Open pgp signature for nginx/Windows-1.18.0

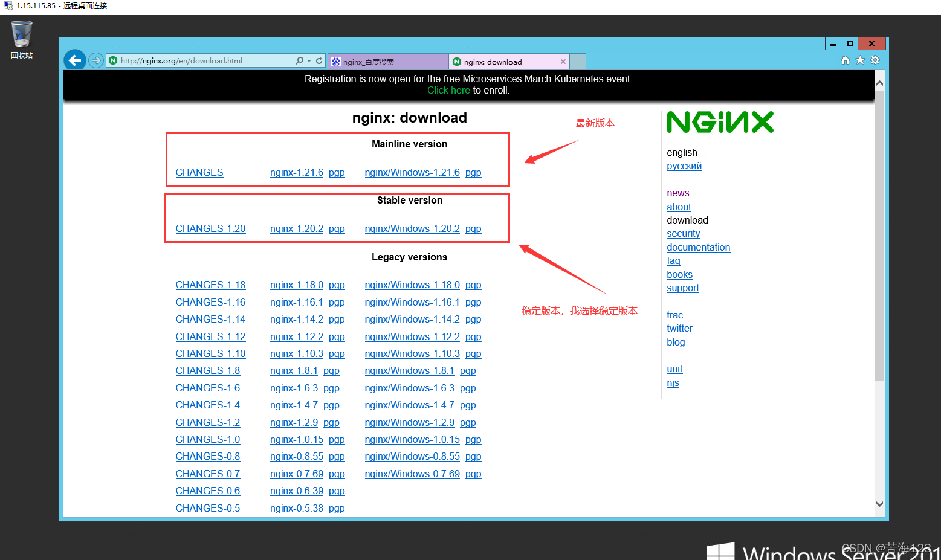coord(473,285)
